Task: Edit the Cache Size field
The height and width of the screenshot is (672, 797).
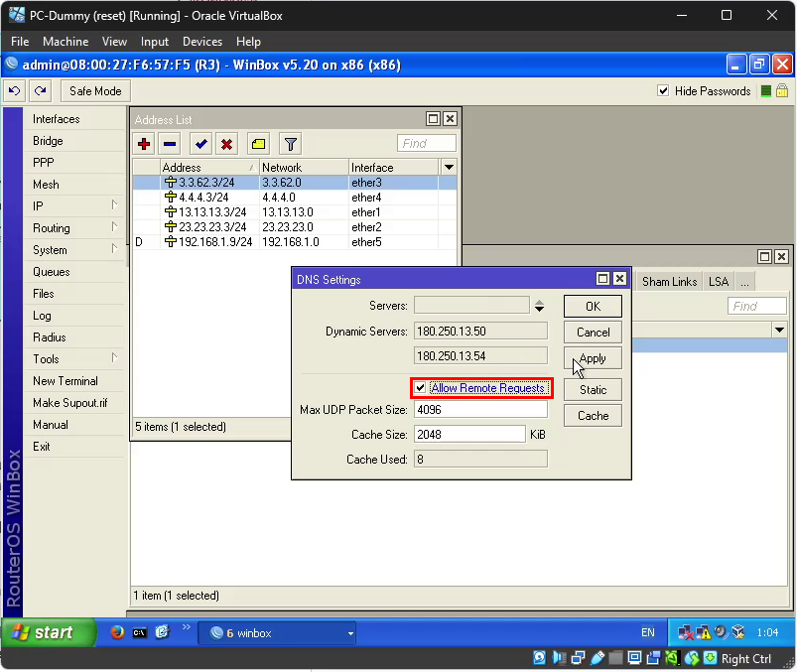Action: 469,435
